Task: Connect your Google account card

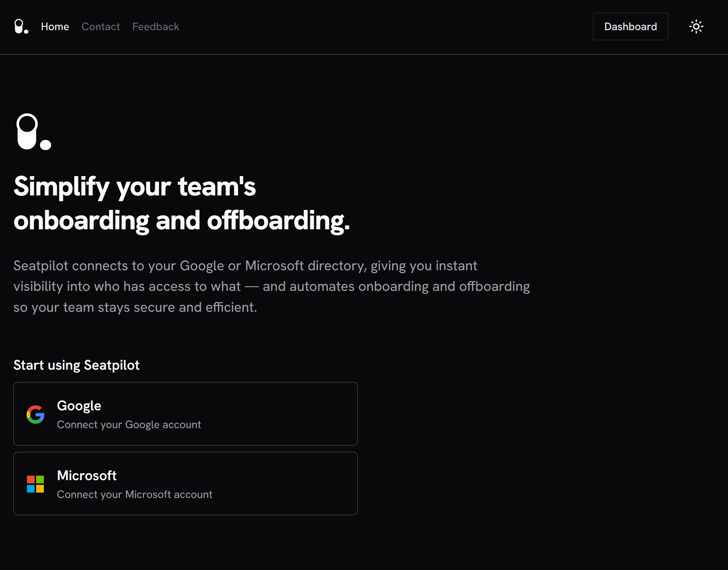Action: [185, 414]
